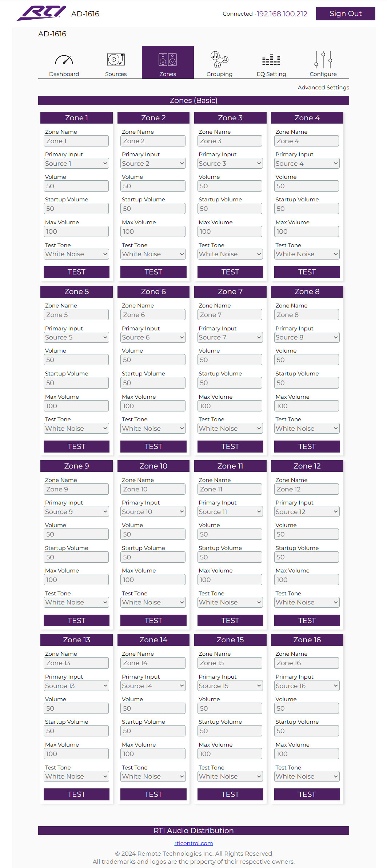Click the Sources turntable icon
387x868 pixels.
pyautogui.click(x=116, y=59)
